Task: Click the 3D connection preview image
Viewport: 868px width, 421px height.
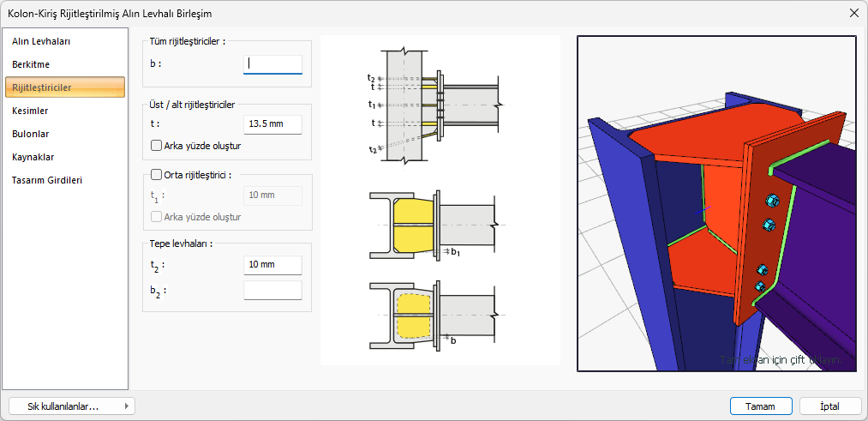Action: point(716,203)
